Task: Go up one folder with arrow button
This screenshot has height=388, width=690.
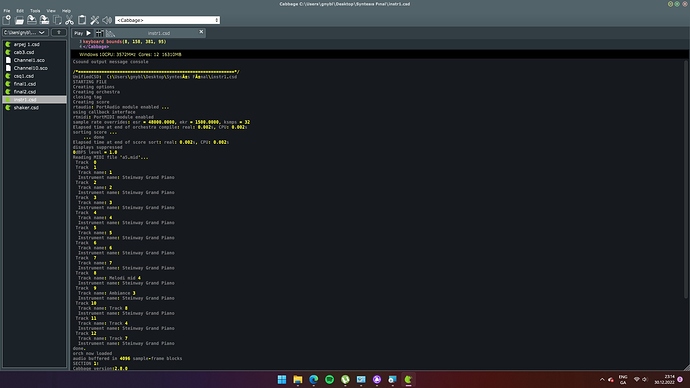Action: [59, 33]
